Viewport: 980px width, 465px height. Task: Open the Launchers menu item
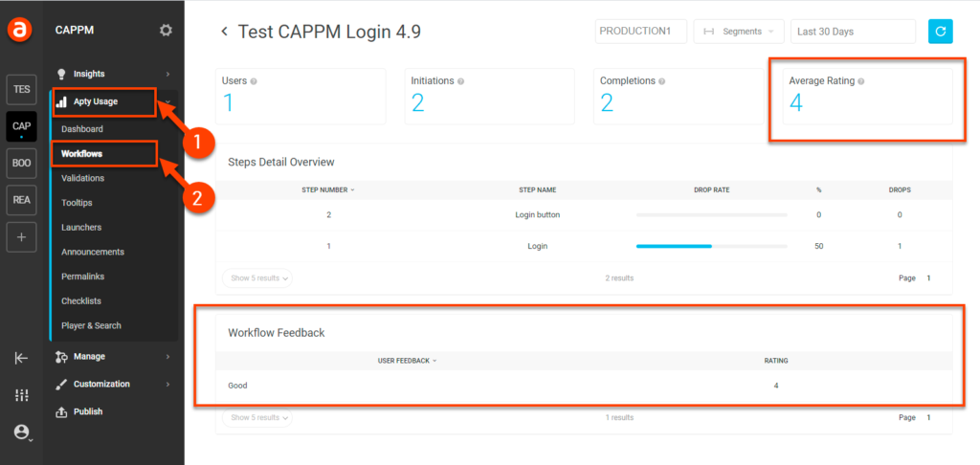point(81,228)
